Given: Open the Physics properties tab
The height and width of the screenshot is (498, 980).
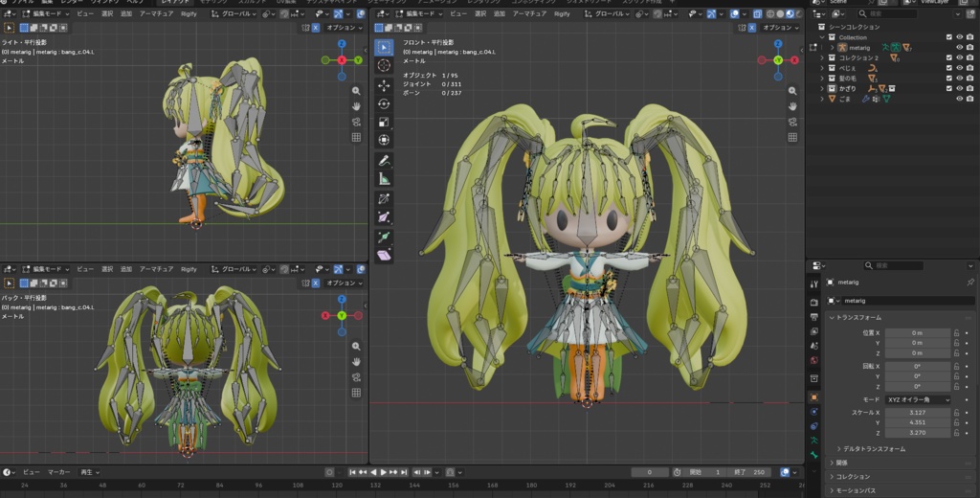Looking at the screenshot, I should (x=813, y=412).
